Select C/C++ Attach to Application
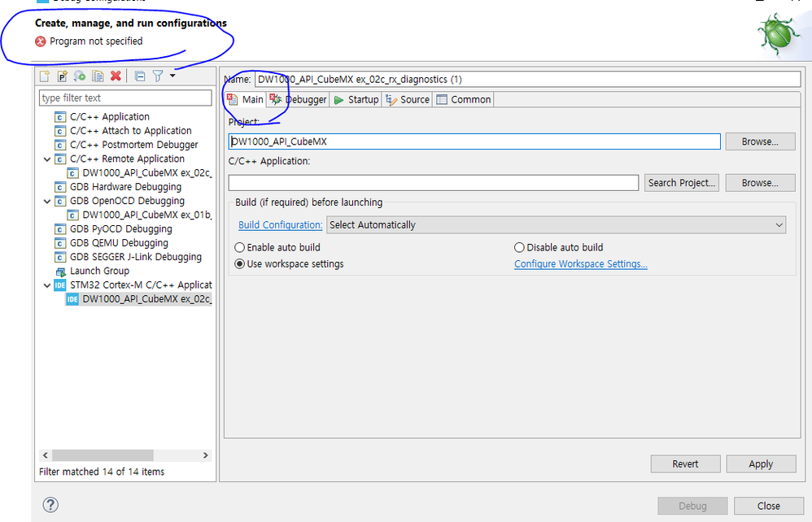This screenshot has width=812, height=522. [130, 131]
